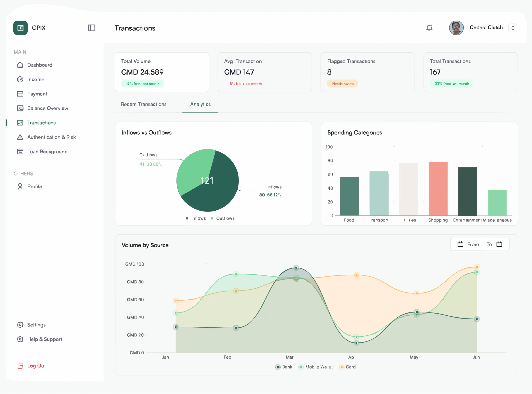The width and height of the screenshot is (532, 394).
Task: Toggle Outflows in the pie legend
Action: coord(223,218)
